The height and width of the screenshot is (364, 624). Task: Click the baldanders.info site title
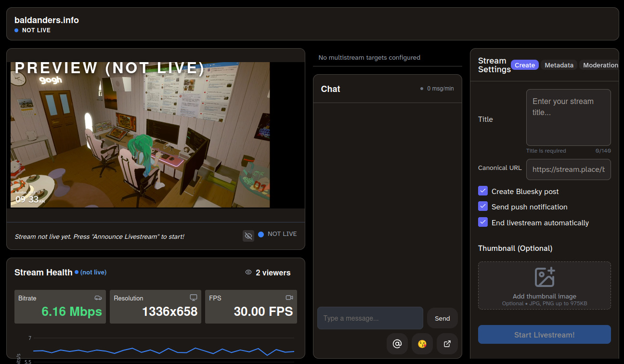click(x=46, y=20)
